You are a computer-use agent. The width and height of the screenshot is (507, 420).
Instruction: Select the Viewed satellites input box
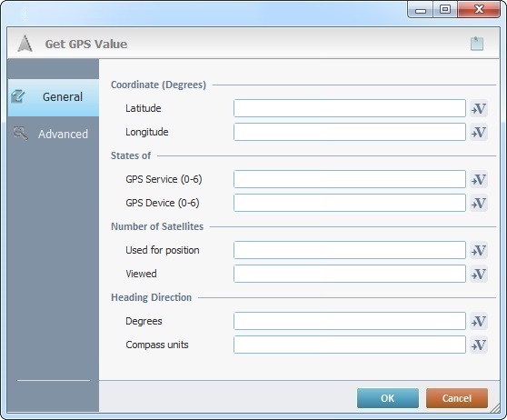(350, 274)
